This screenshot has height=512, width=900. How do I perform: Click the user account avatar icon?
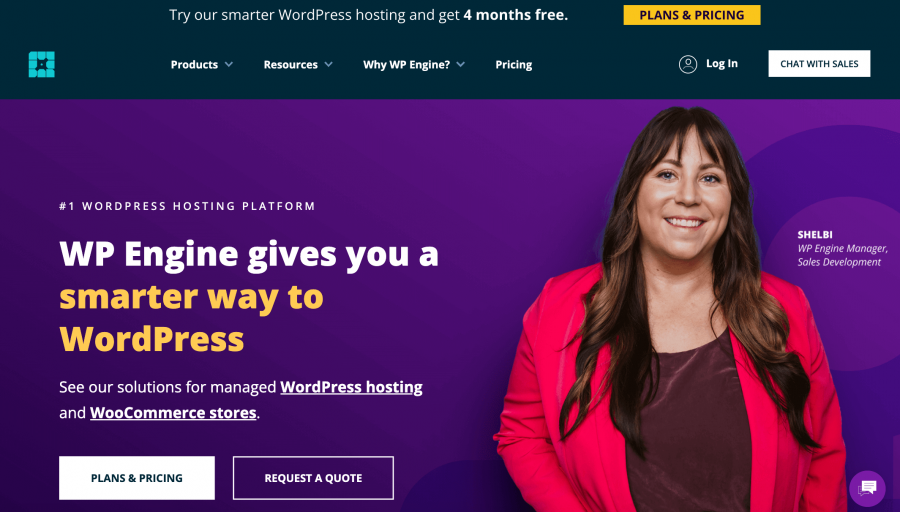coord(688,64)
